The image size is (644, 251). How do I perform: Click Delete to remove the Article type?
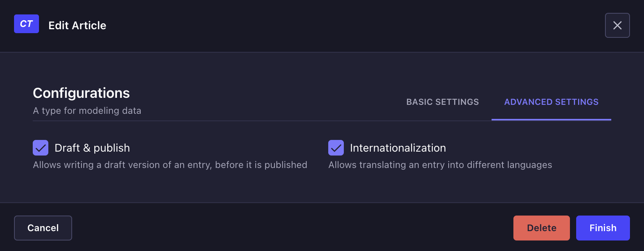(541, 228)
